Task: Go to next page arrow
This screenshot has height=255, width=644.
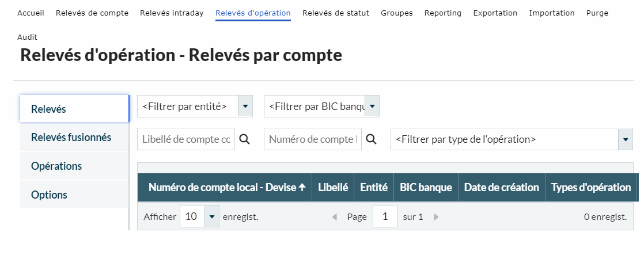Action: [436, 217]
